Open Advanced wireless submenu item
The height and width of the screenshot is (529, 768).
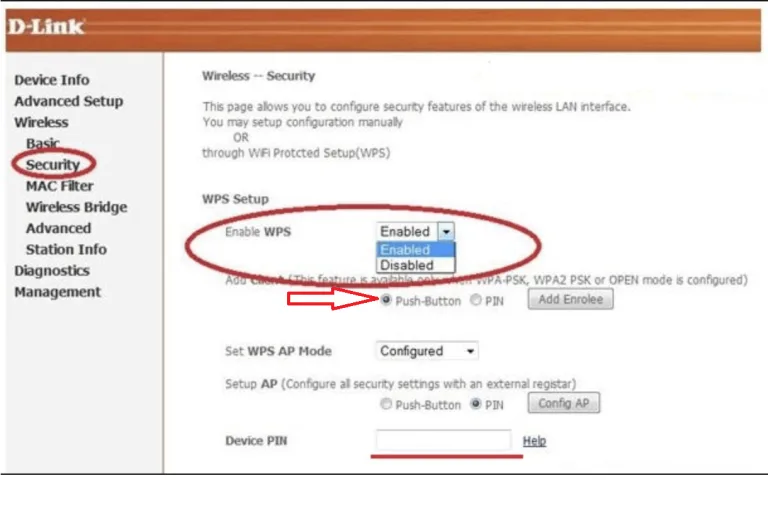tap(58, 228)
